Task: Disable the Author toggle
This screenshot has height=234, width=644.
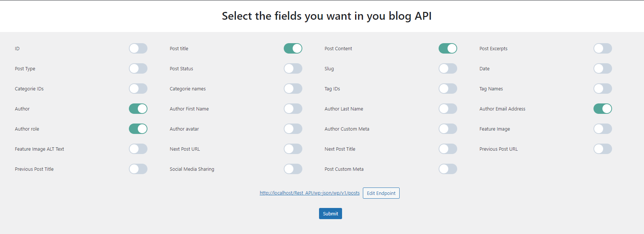Action: pyautogui.click(x=138, y=109)
